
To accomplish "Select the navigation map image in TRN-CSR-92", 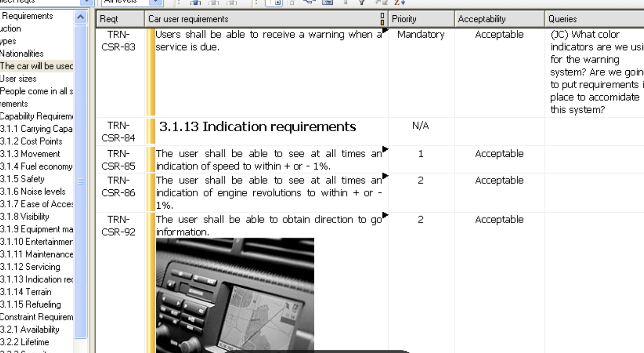I will (235, 295).
